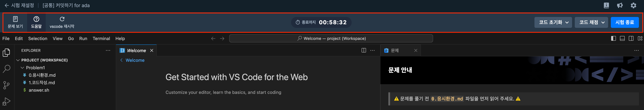Open the 코드 채점 dropdown
The height and width of the screenshot is (110, 644).
[591, 22]
